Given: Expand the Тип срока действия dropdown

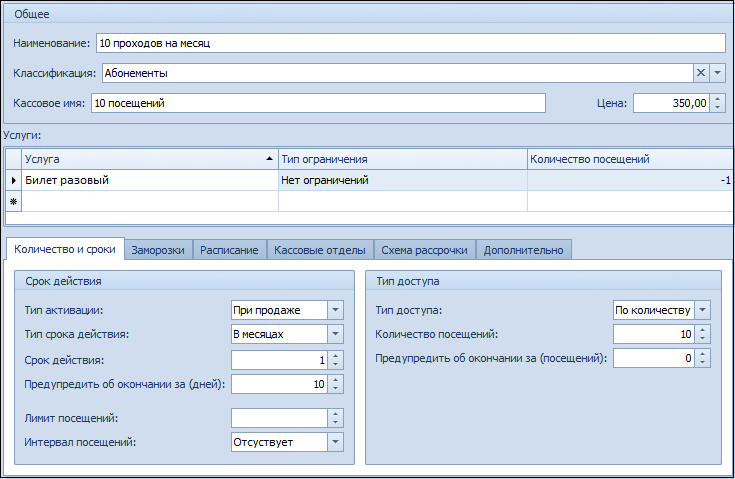Looking at the screenshot, I should (x=335, y=334).
